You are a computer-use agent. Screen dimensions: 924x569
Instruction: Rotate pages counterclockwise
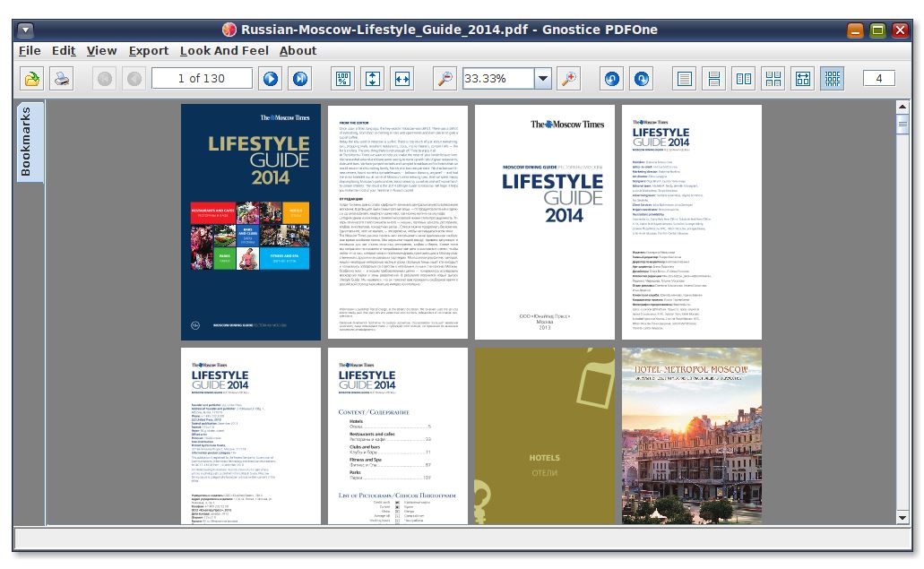612,78
